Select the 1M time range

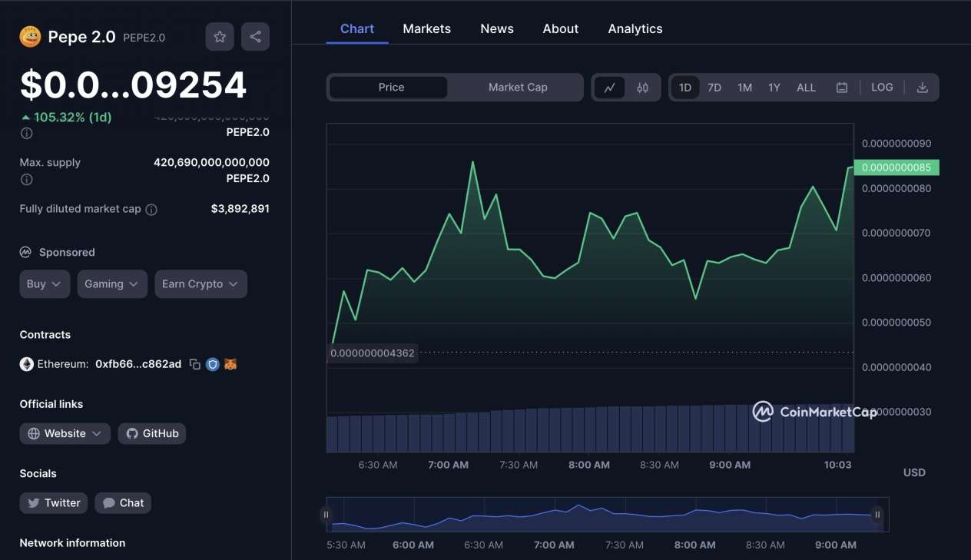(744, 88)
